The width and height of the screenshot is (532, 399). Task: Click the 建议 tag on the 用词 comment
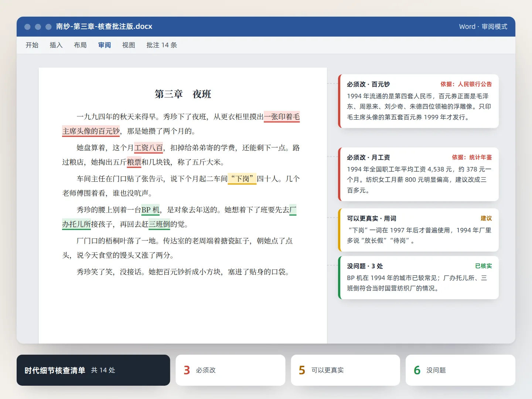tap(486, 218)
